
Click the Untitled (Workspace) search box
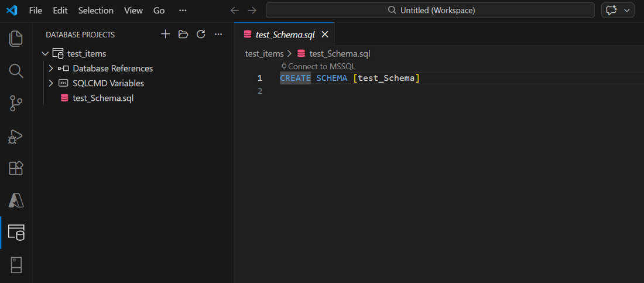430,11
